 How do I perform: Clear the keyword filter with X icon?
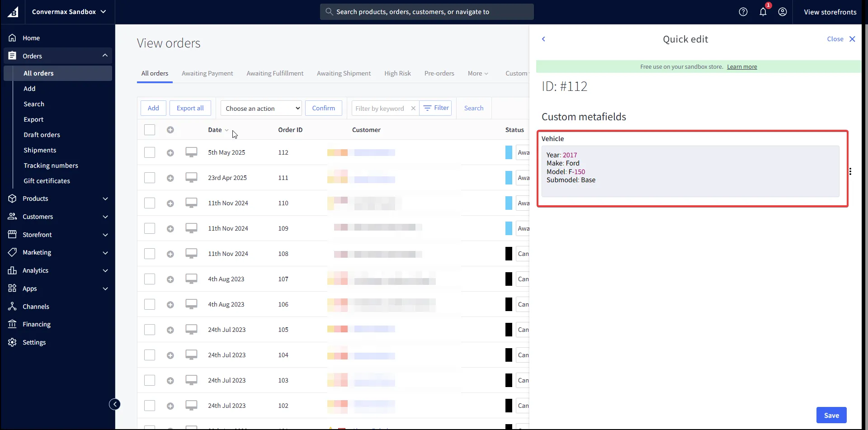point(413,109)
